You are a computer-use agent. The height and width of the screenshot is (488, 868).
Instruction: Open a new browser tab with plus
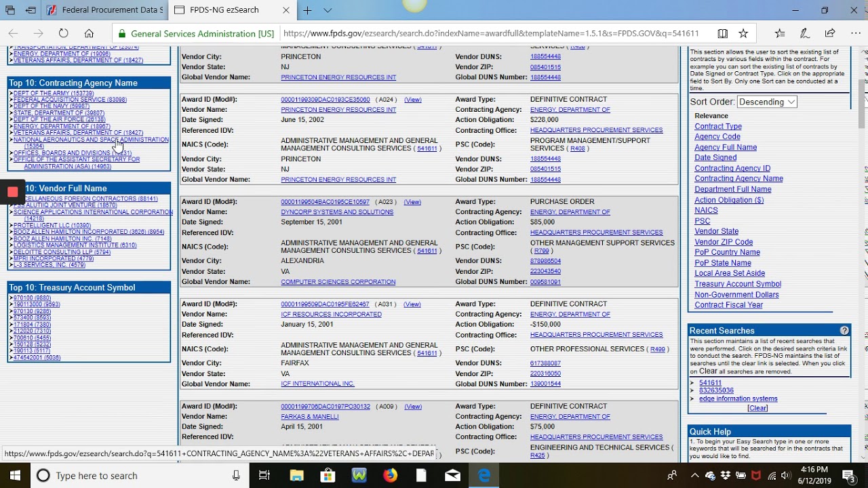pos(307,10)
